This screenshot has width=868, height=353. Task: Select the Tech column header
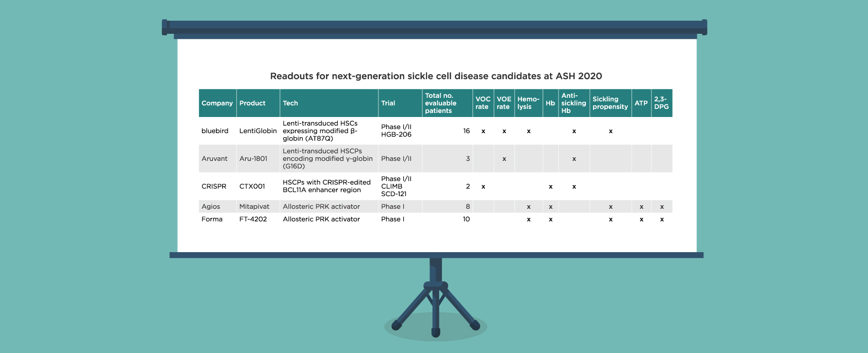click(329, 103)
